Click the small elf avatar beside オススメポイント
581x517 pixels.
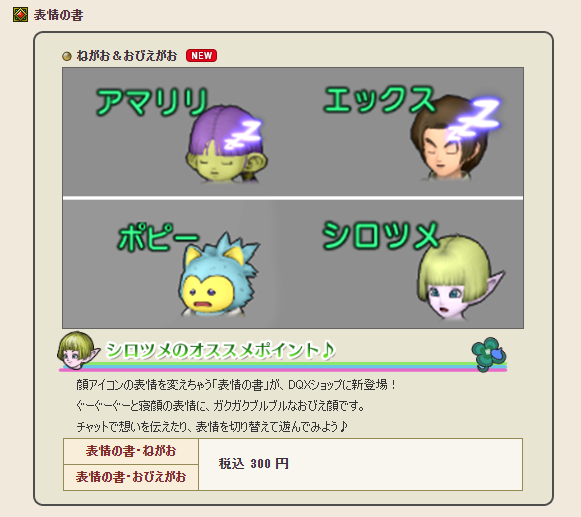pos(78,351)
